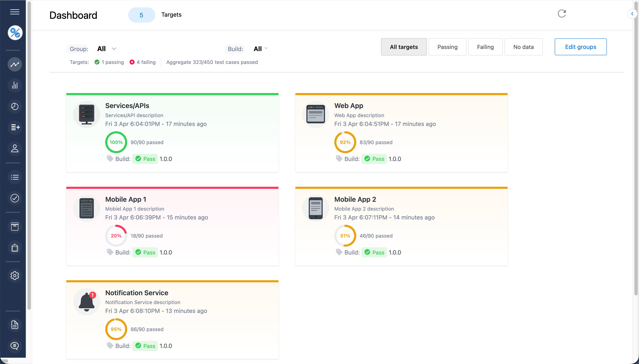Screen dimensions: 639x364
Task: Open the pie chart reports view
Action: (15, 106)
